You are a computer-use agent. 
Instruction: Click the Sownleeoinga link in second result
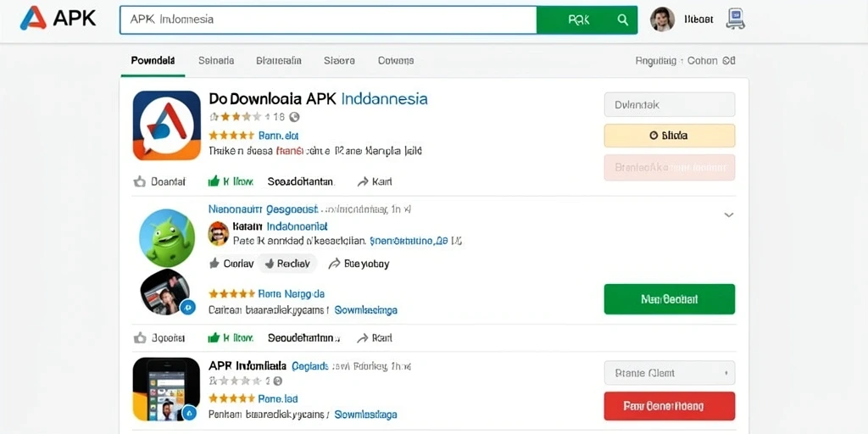(366, 310)
